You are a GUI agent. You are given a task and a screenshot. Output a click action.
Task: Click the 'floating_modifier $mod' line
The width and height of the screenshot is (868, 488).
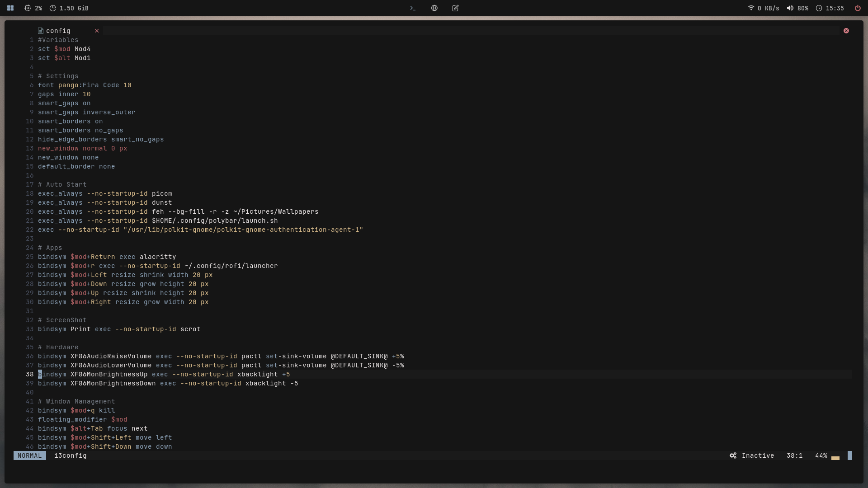(x=83, y=419)
